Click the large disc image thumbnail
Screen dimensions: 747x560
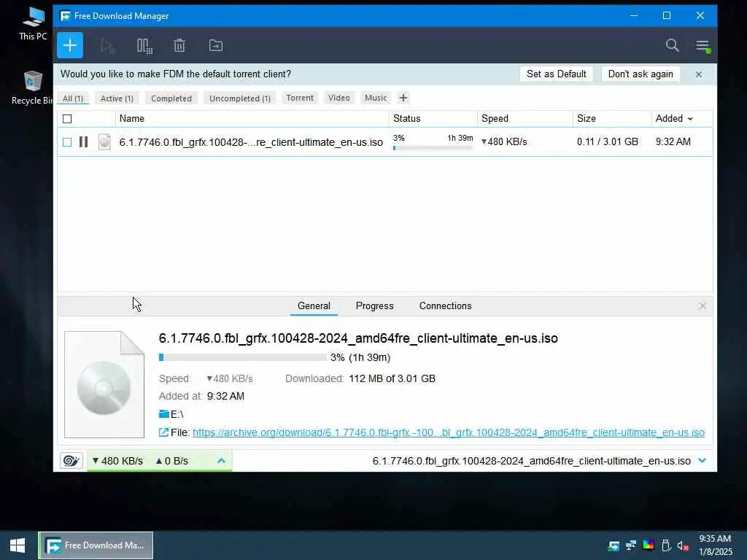(104, 384)
